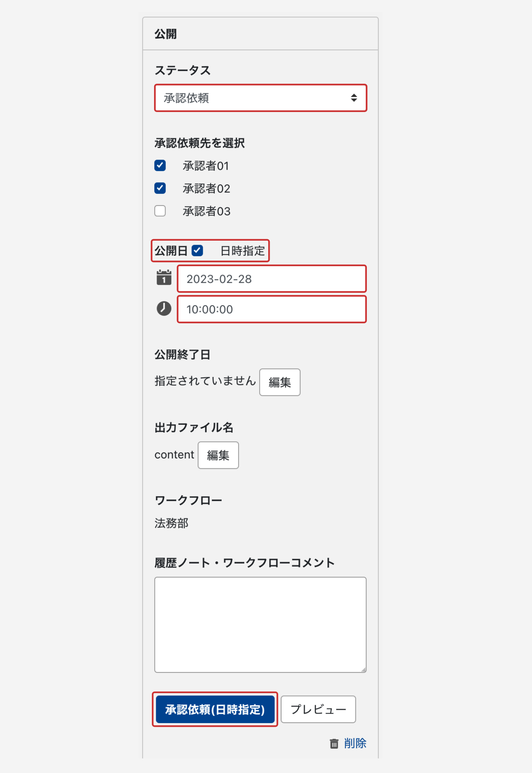Select the 承認者01 label text
The width and height of the screenshot is (532, 773).
[206, 166]
